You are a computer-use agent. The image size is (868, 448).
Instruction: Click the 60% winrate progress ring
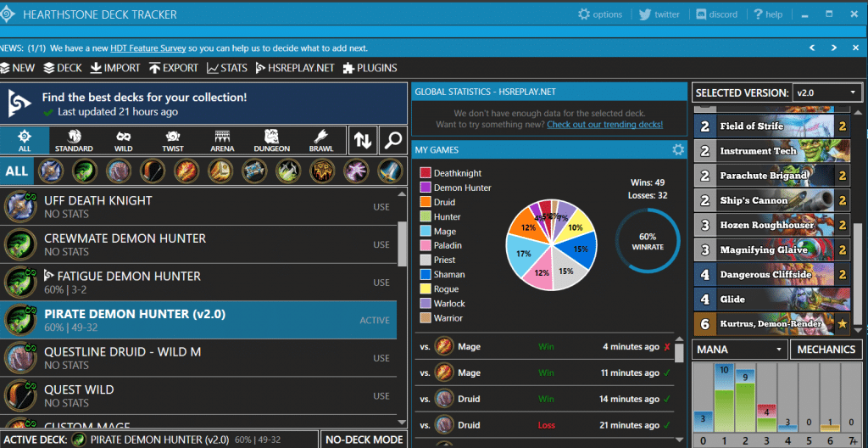647,241
